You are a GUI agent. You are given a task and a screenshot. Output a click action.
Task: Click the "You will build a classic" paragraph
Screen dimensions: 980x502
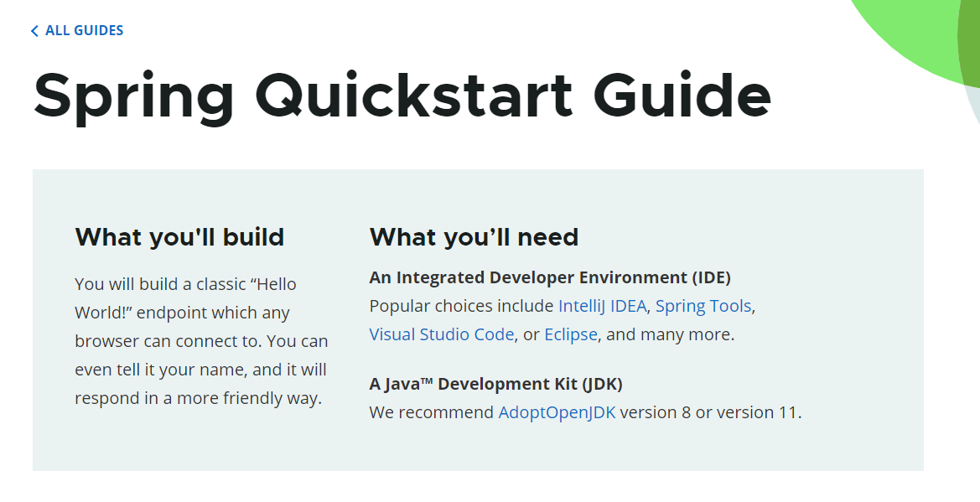point(200,341)
